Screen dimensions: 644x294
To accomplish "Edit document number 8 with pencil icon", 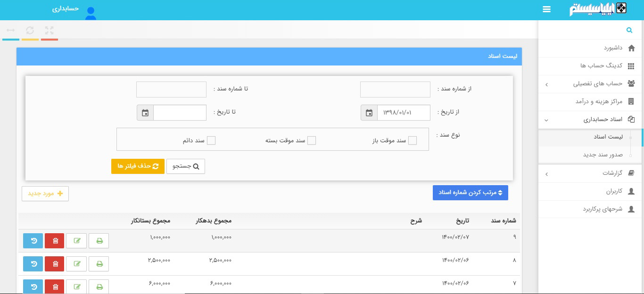I will pyautogui.click(x=76, y=263).
